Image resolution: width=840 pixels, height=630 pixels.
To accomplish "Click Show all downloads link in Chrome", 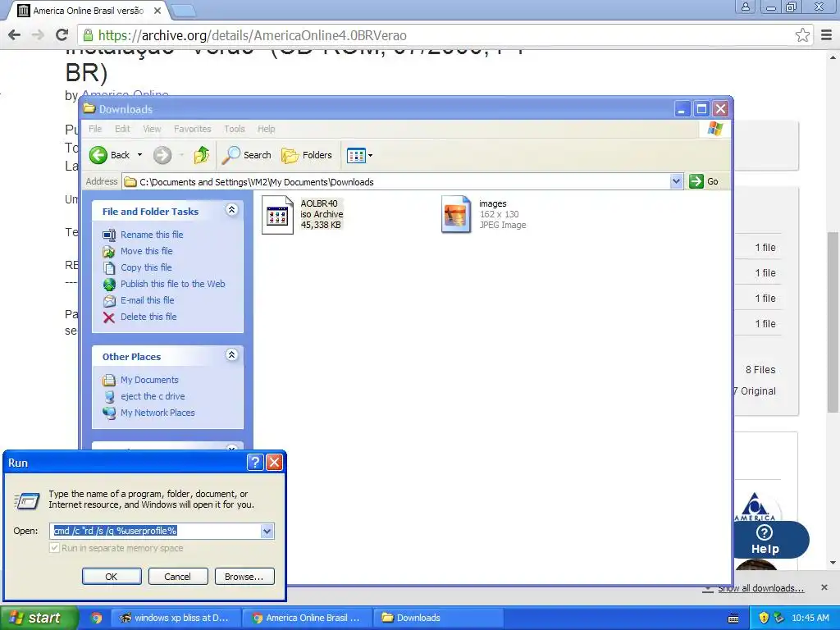I will (760, 588).
